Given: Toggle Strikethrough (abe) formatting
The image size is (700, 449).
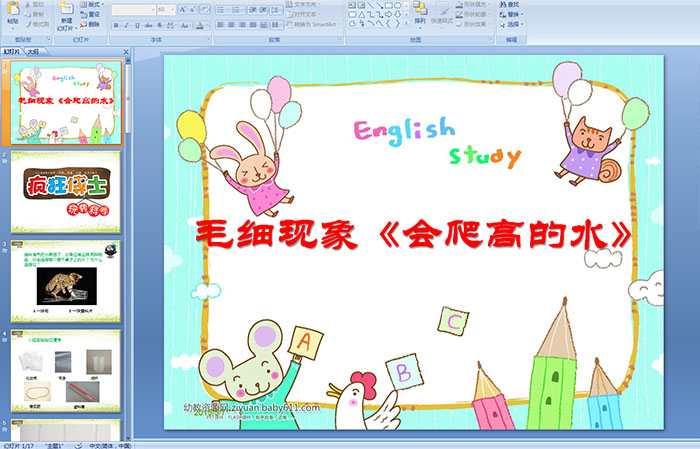Looking at the screenshot, I should 148,25.
